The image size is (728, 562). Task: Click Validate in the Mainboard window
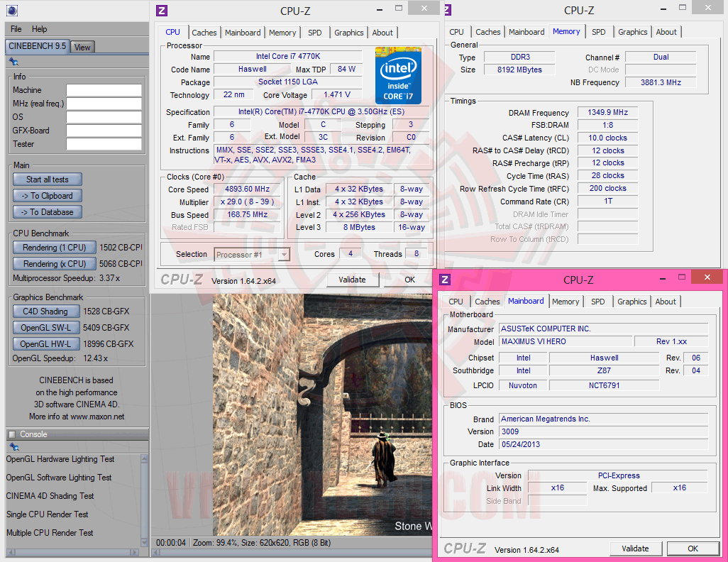click(635, 549)
